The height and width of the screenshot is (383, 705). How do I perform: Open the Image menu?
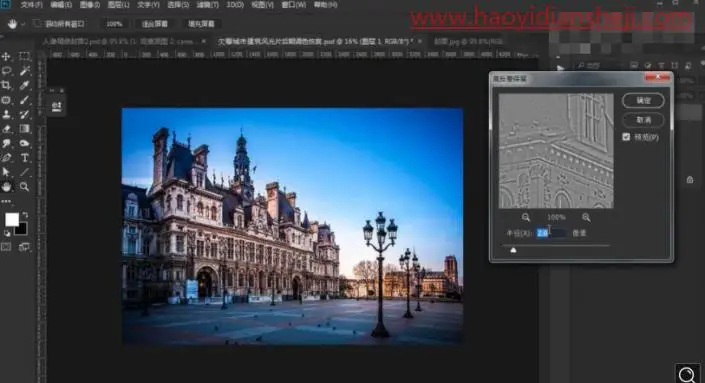(89, 4)
